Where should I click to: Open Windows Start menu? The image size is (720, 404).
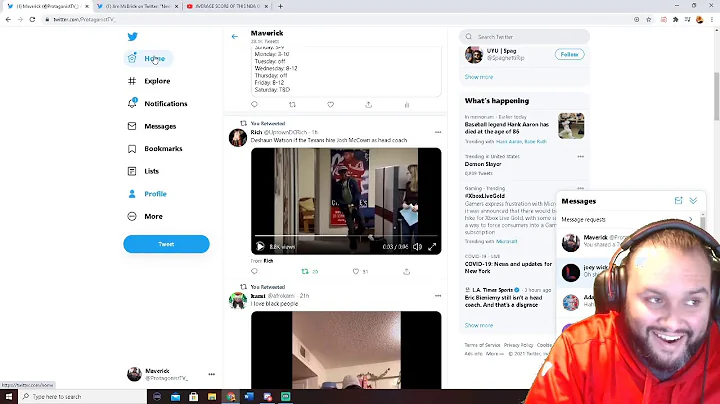point(9,396)
